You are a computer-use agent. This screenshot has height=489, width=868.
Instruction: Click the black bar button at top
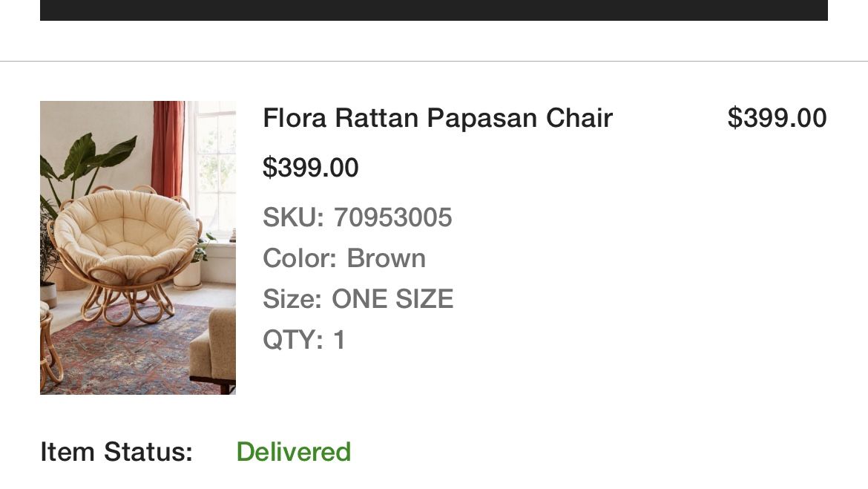coord(434,10)
